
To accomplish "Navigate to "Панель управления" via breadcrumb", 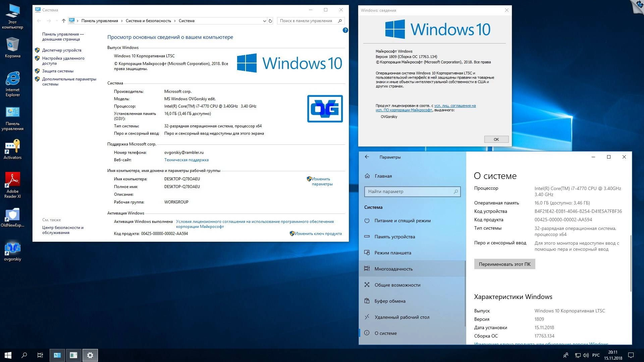I will coord(99,21).
